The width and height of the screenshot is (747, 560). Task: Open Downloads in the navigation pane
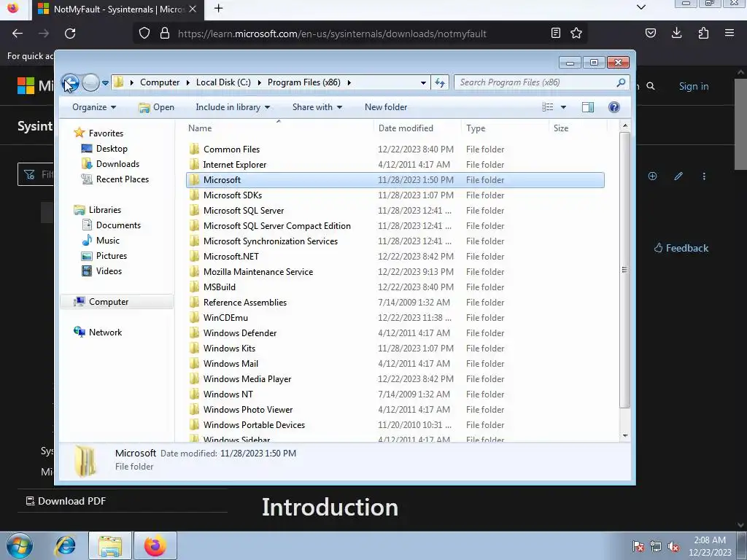[x=117, y=164]
